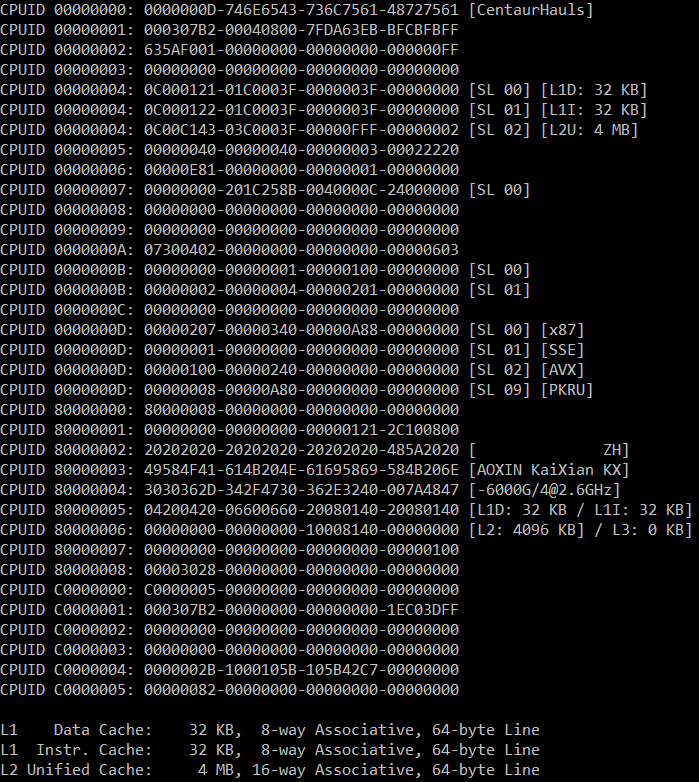
Task: Click the value 00000E81 on leaf 6
Action: pos(179,170)
